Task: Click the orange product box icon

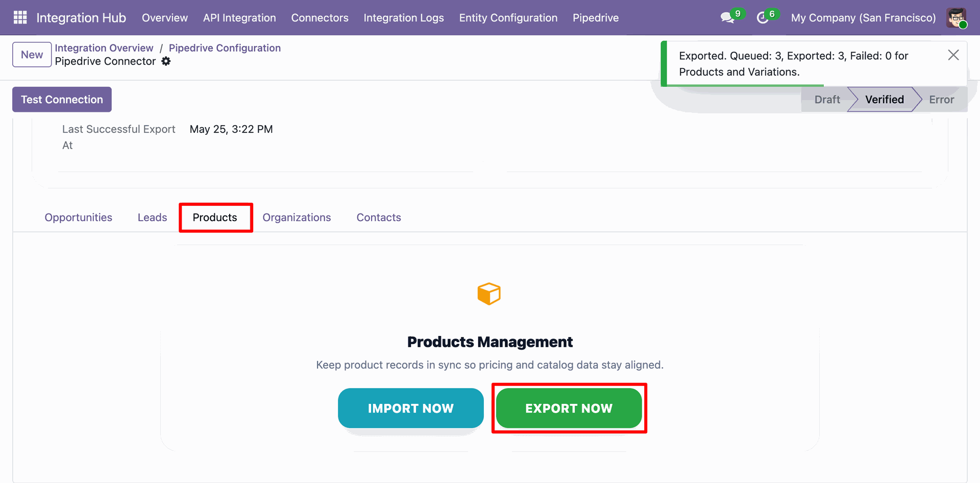Action: pyautogui.click(x=489, y=294)
